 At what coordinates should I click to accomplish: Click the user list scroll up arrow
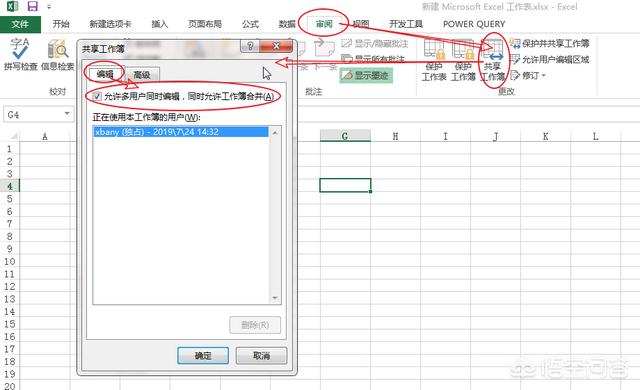(275, 132)
